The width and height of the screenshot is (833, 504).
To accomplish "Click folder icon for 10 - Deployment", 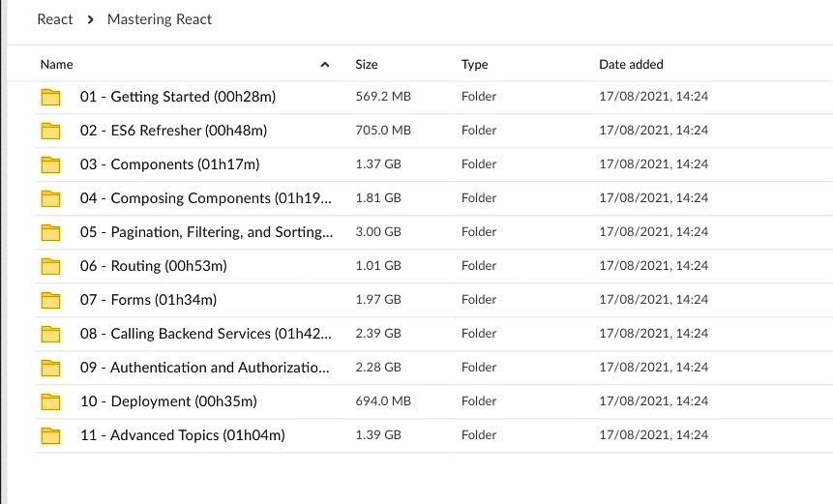I will pos(50,401).
